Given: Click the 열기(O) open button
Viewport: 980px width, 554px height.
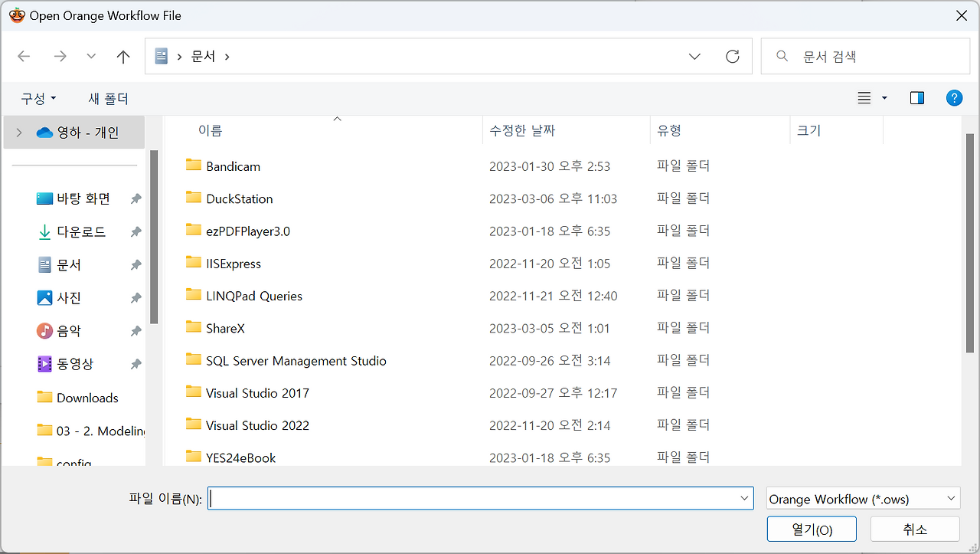Looking at the screenshot, I should 812,529.
